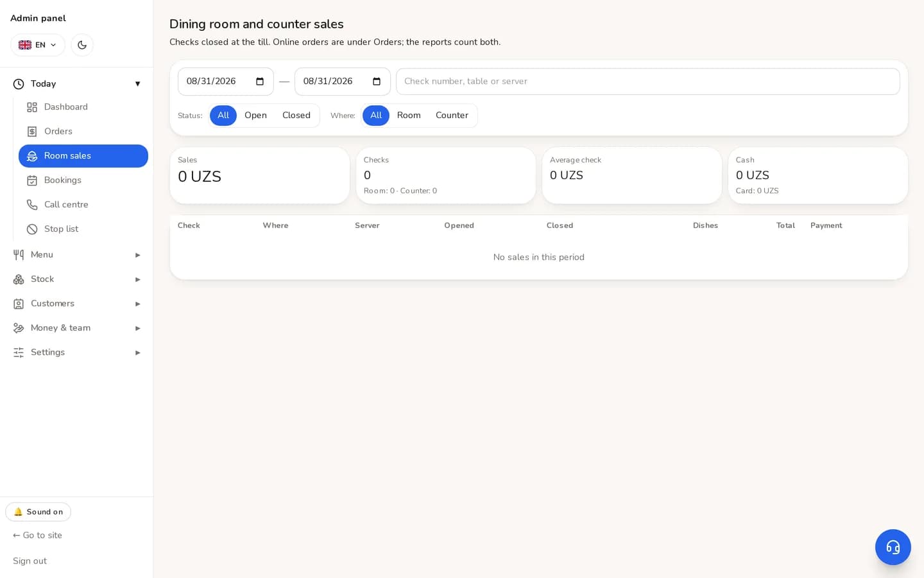This screenshot has height=578, width=924.
Task: Open the Orders receipt icon
Action: [x=32, y=132]
